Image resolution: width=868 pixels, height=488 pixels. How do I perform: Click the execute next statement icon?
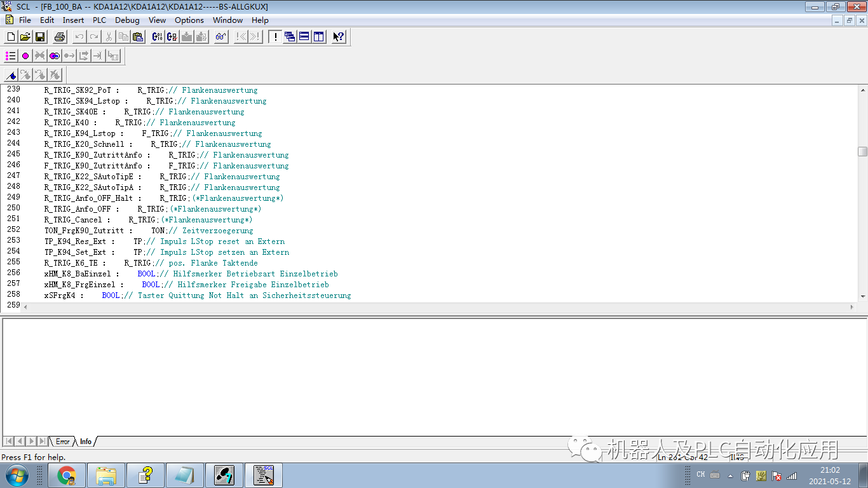pyautogui.click(x=84, y=56)
